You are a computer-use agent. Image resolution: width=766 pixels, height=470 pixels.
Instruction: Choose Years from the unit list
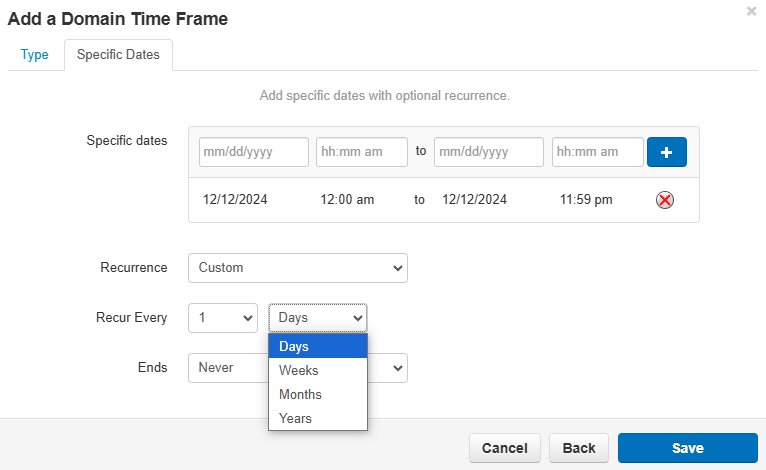[318, 418]
